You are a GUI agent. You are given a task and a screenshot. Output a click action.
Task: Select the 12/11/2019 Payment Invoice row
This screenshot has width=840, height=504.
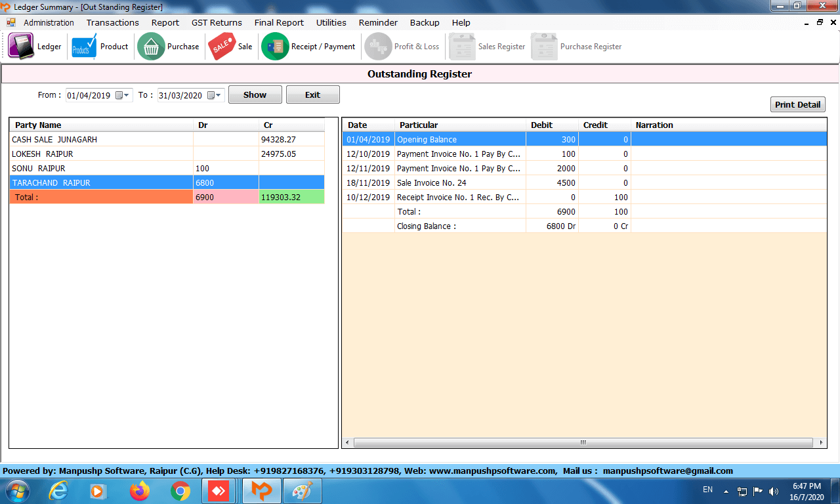point(584,168)
